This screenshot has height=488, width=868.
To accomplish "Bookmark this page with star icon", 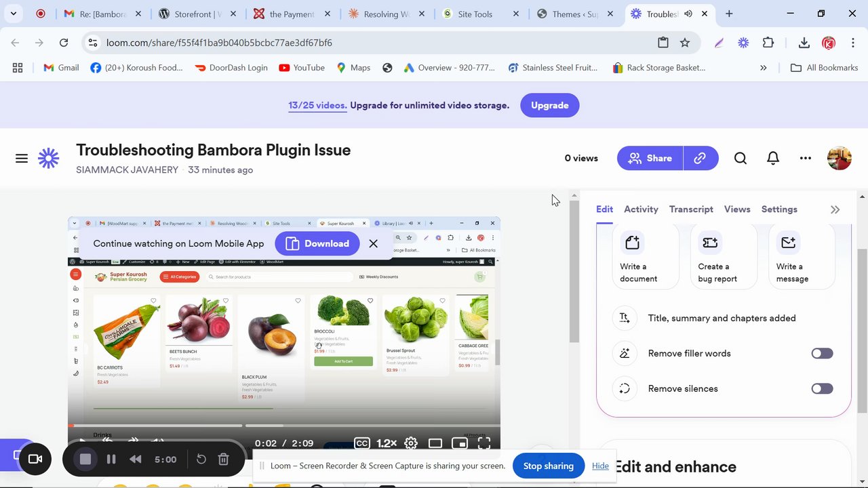I will pos(685,43).
